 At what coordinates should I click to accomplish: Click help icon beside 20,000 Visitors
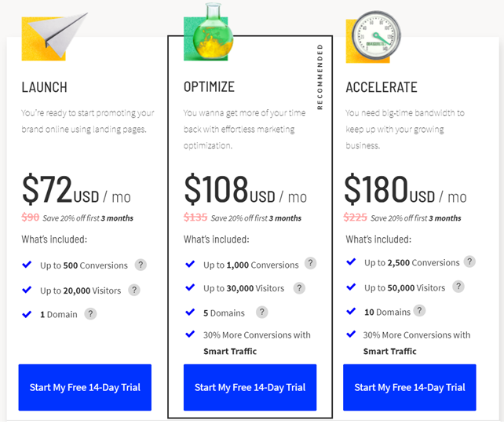coord(134,290)
